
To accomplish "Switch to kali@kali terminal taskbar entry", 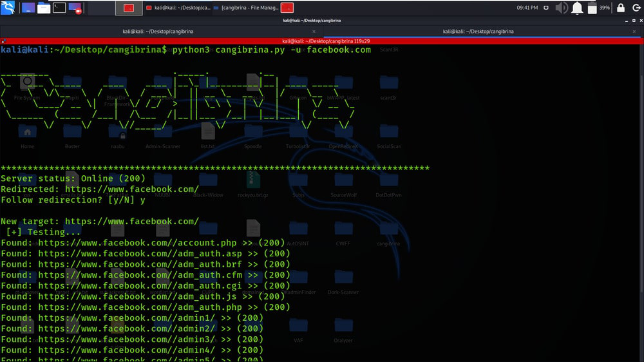I will pyautogui.click(x=178, y=8).
